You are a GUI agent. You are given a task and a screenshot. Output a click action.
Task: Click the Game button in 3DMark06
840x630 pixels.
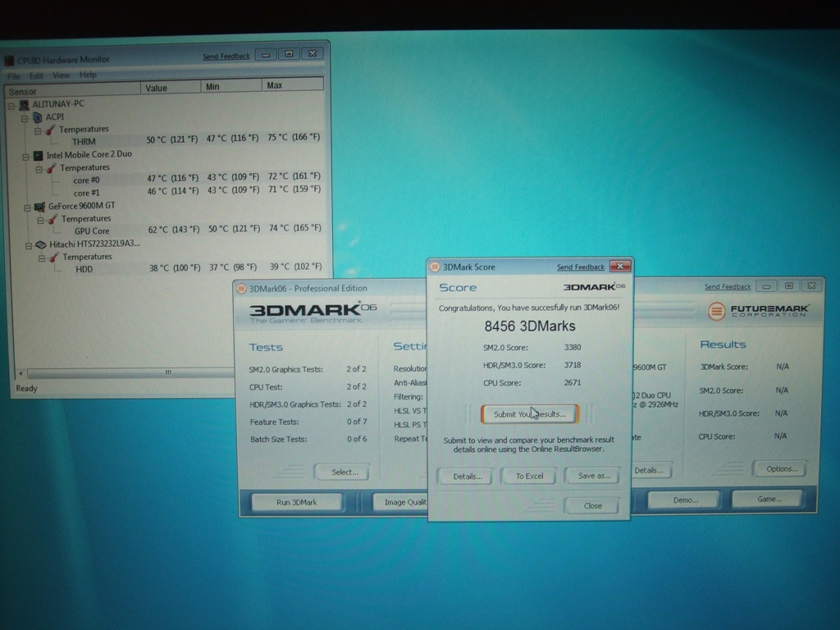pos(769,499)
